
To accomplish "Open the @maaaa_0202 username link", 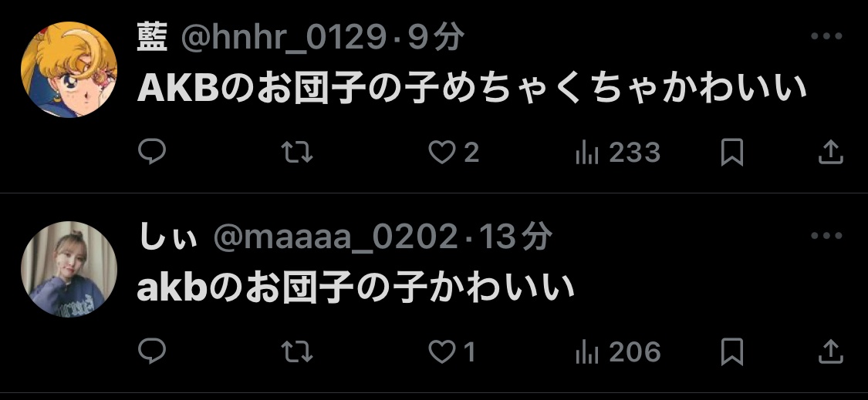I will pyautogui.click(x=336, y=237).
